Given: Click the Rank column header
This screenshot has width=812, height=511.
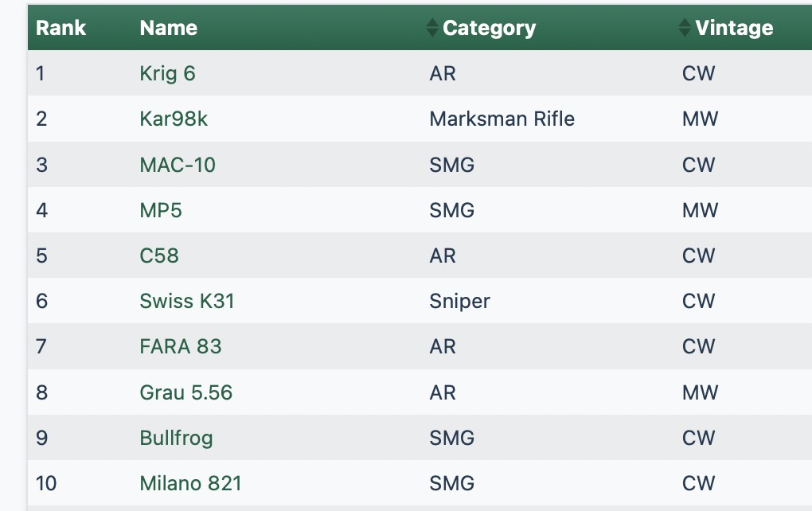Looking at the screenshot, I should pyautogui.click(x=61, y=28).
